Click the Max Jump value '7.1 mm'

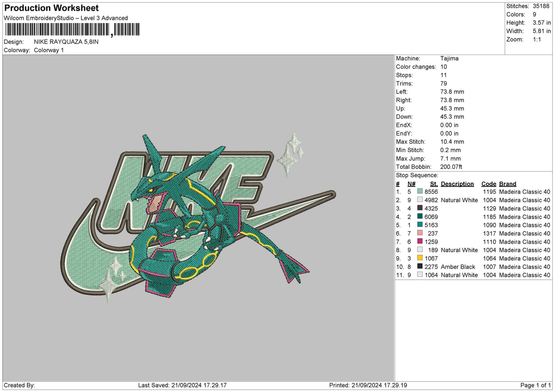(450, 159)
